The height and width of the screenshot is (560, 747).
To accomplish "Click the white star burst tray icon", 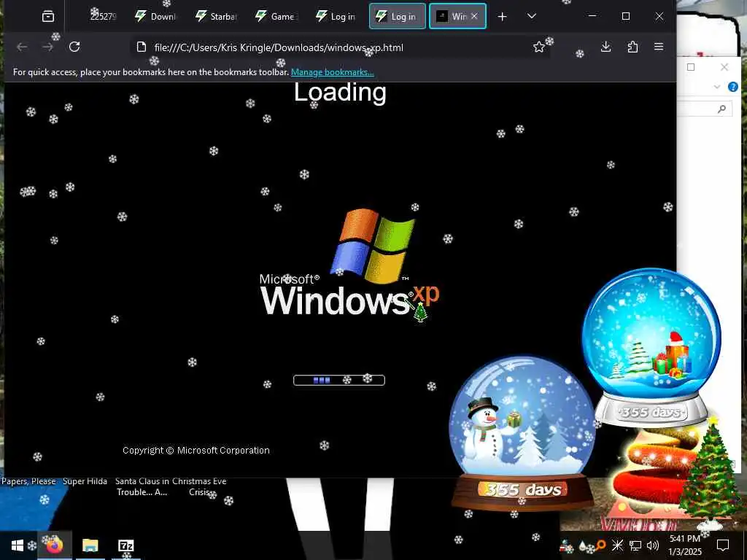I will point(617,545).
